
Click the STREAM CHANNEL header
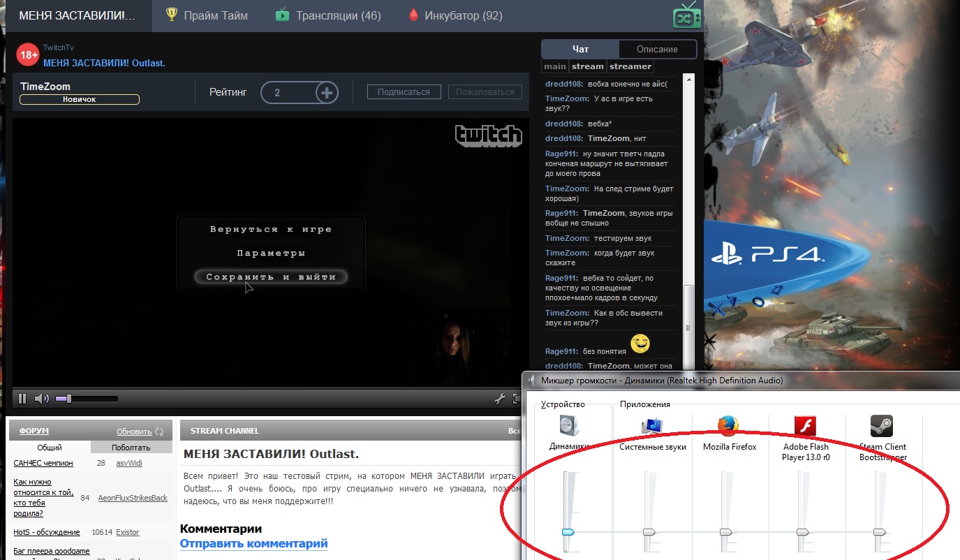click(x=225, y=431)
